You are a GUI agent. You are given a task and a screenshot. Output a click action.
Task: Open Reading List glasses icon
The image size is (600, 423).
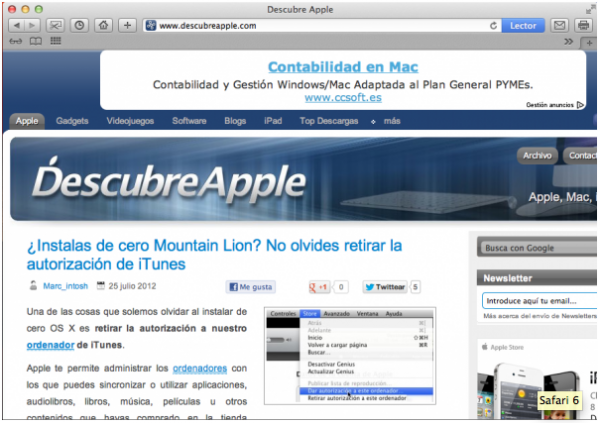click(x=16, y=41)
